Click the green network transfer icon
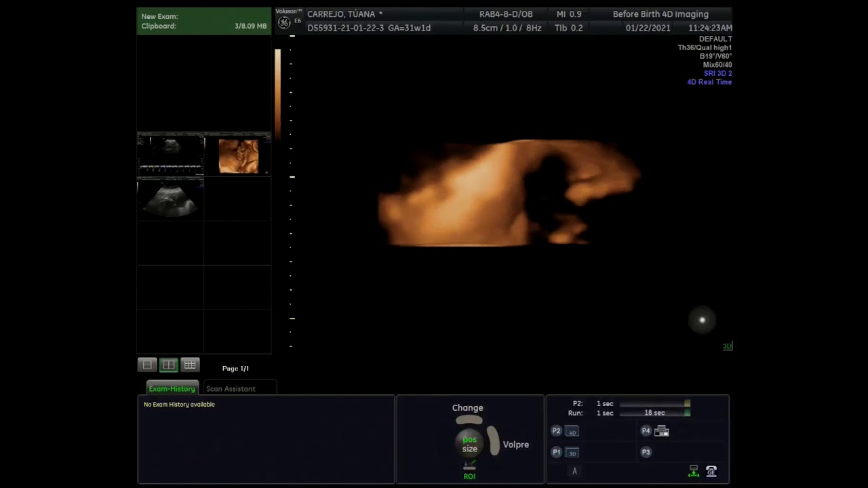Image resolution: width=868 pixels, height=488 pixels. tap(693, 471)
